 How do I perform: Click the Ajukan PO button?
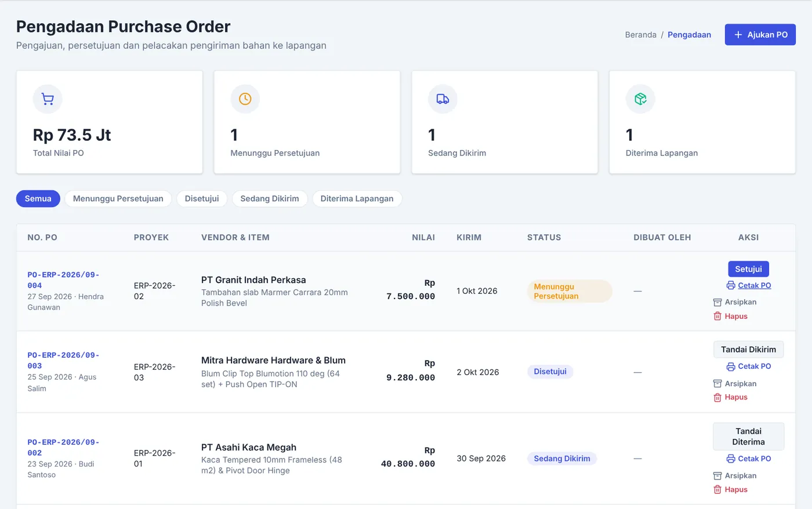(760, 35)
